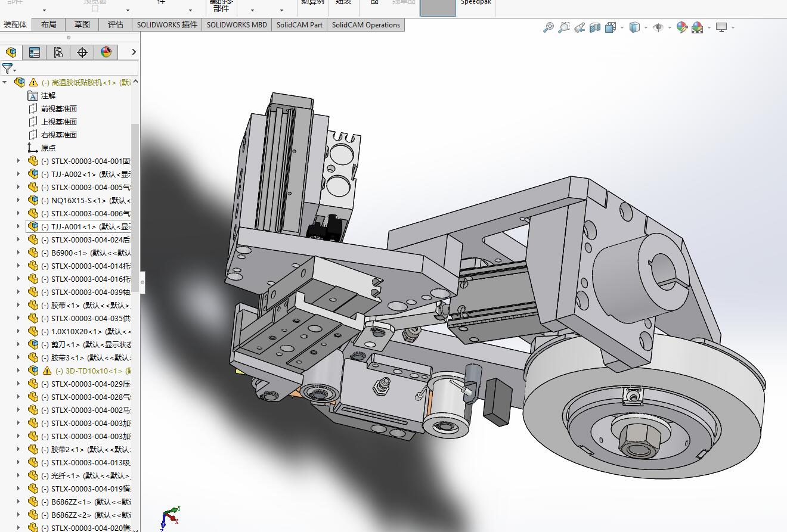
Task: Click the Zoom to Fit icon
Action: click(548, 27)
